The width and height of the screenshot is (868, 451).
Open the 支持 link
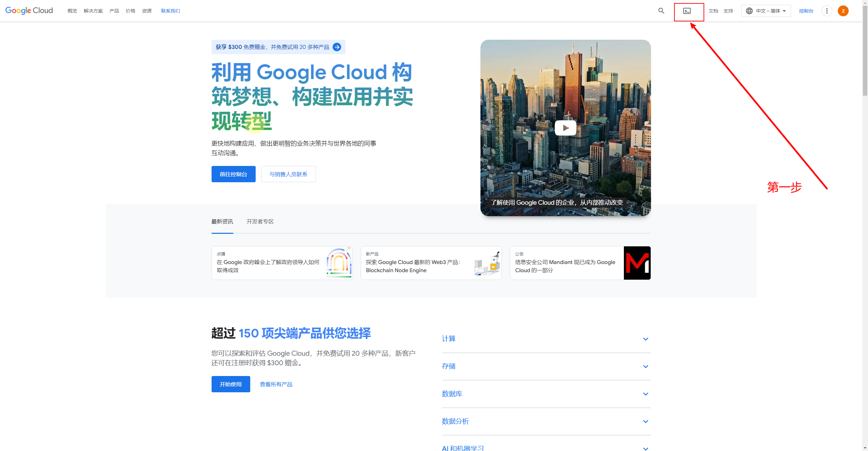pos(728,11)
